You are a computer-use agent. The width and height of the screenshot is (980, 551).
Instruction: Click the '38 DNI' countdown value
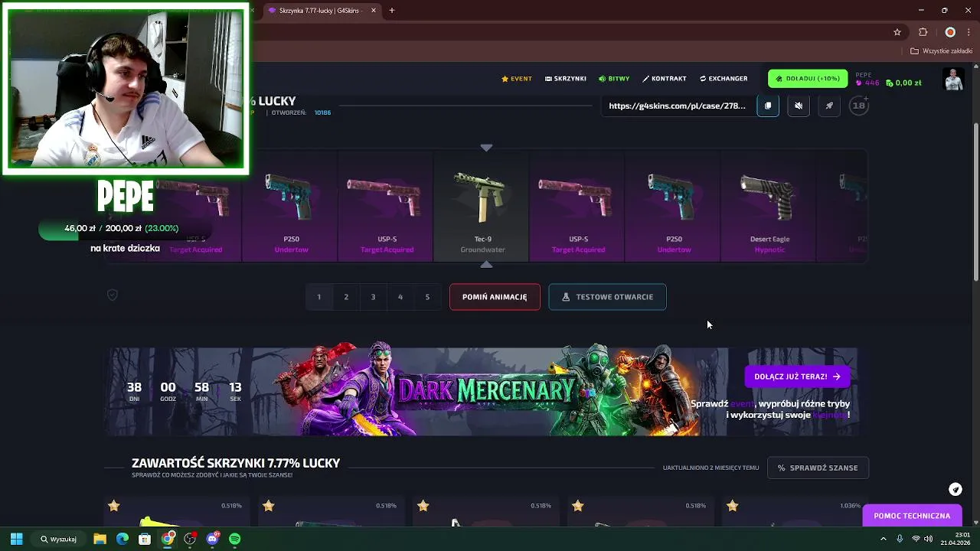(134, 391)
